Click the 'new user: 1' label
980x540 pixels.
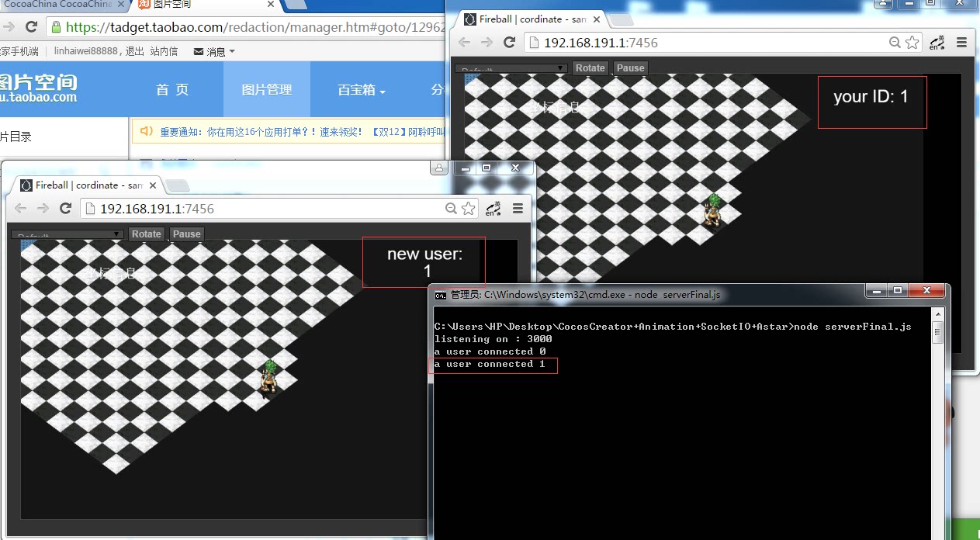[424, 262]
